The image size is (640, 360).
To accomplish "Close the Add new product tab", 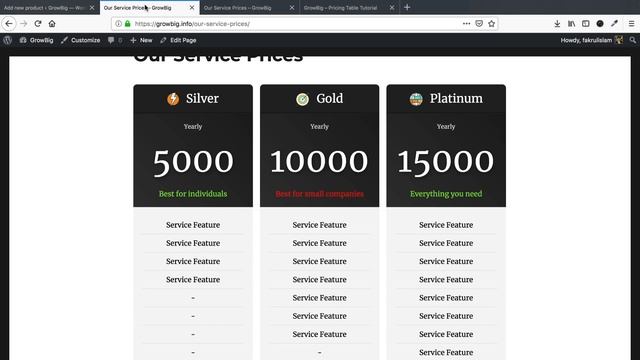I will click(92, 8).
